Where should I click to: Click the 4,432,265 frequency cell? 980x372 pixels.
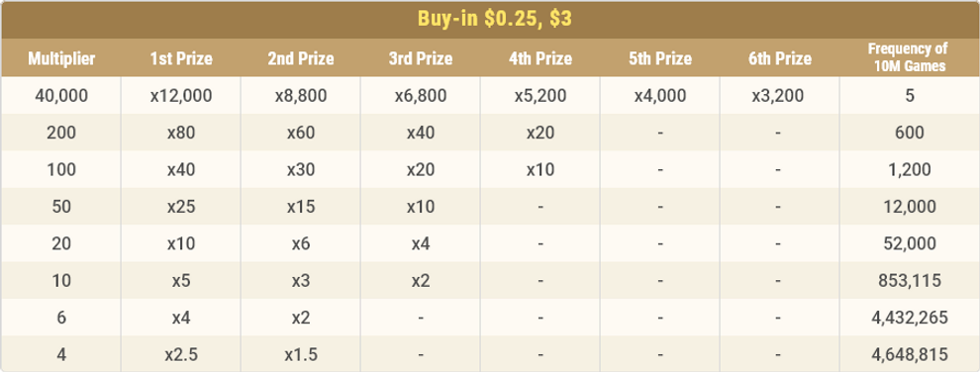coord(910,317)
